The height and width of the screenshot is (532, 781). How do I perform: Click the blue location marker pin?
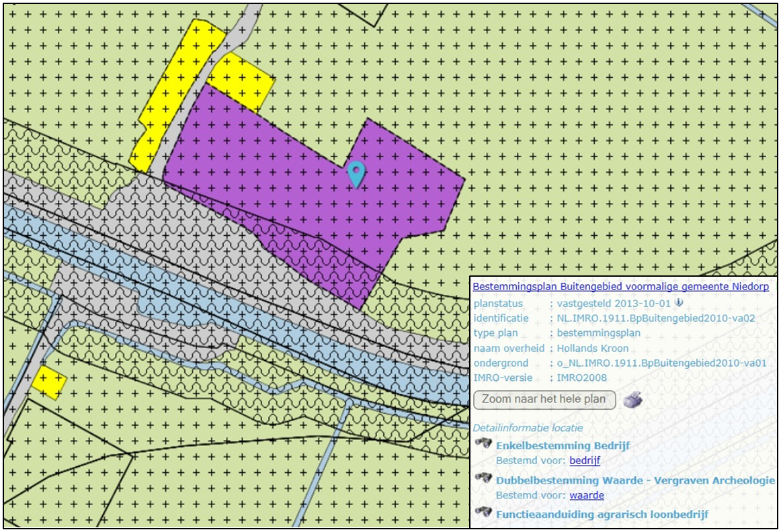point(356,174)
